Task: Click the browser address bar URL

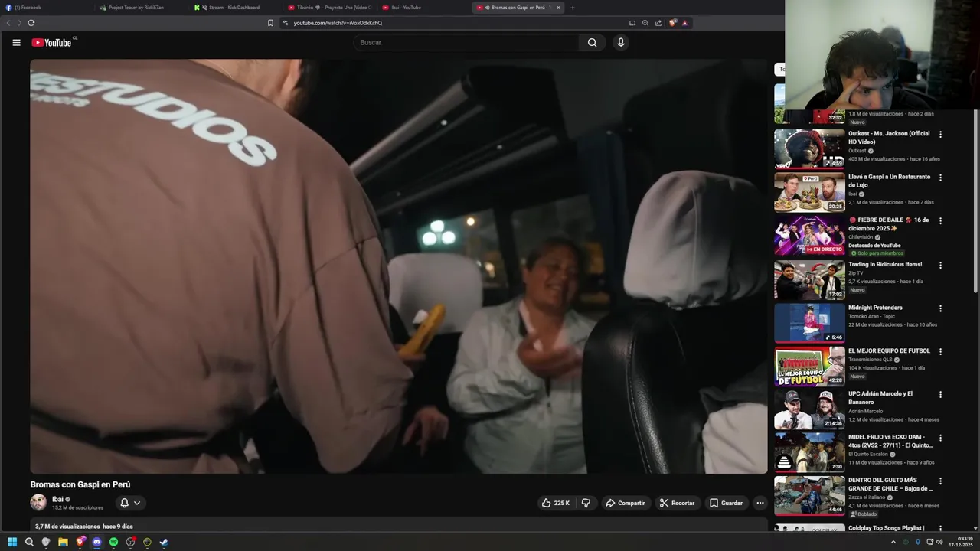Action: coord(338,23)
